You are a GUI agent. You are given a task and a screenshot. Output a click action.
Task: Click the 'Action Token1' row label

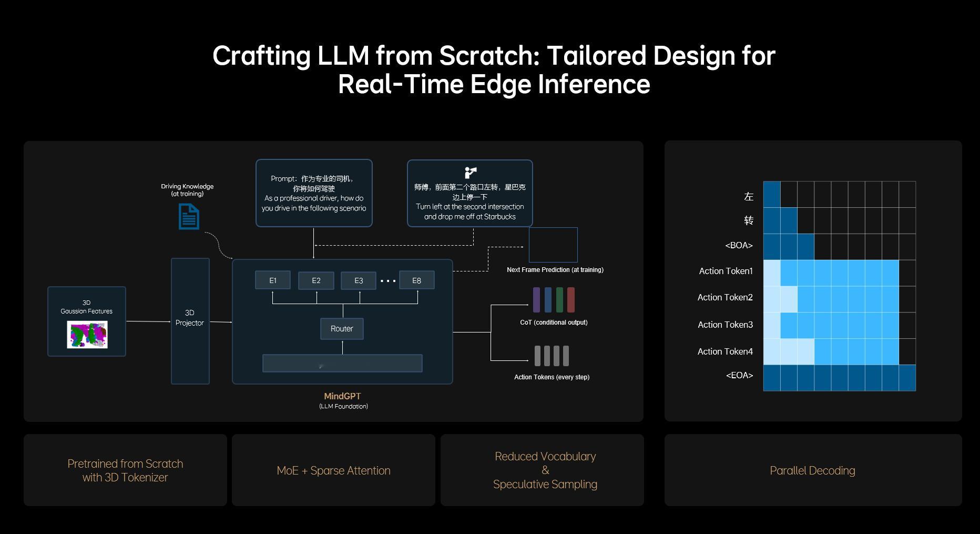tap(726, 271)
